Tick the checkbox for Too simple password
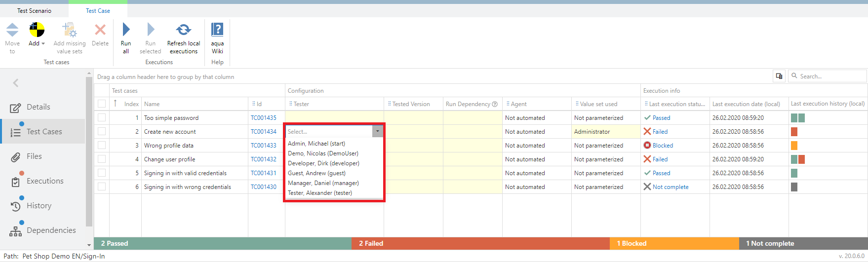Image resolution: width=868 pixels, height=262 pixels. [x=102, y=117]
